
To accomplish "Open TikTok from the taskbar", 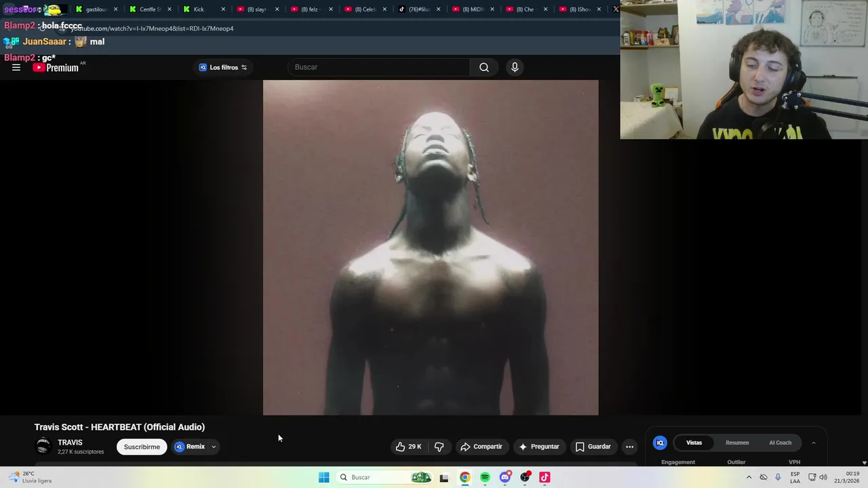I will point(545,477).
